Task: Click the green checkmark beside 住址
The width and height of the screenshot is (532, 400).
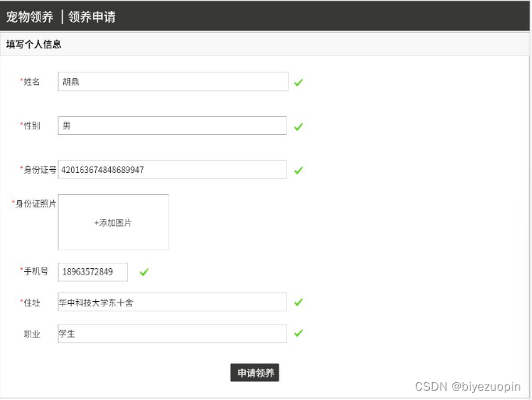Action: click(x=299, y=302)
